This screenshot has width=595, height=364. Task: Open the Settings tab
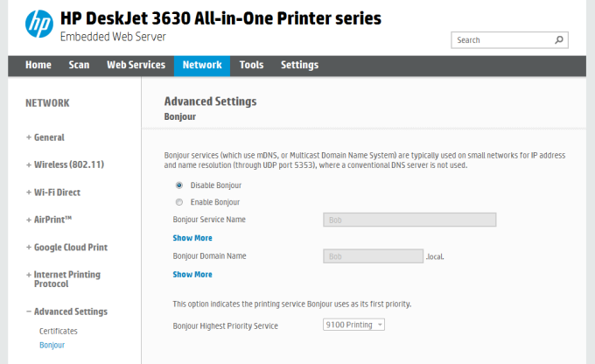pos(299,65)
